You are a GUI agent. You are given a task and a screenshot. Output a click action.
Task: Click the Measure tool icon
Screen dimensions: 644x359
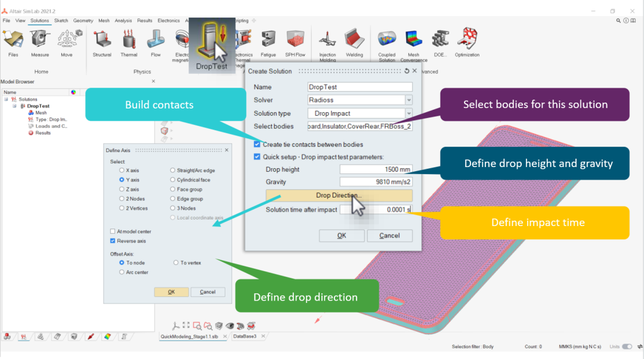click(x=40, y=42)
